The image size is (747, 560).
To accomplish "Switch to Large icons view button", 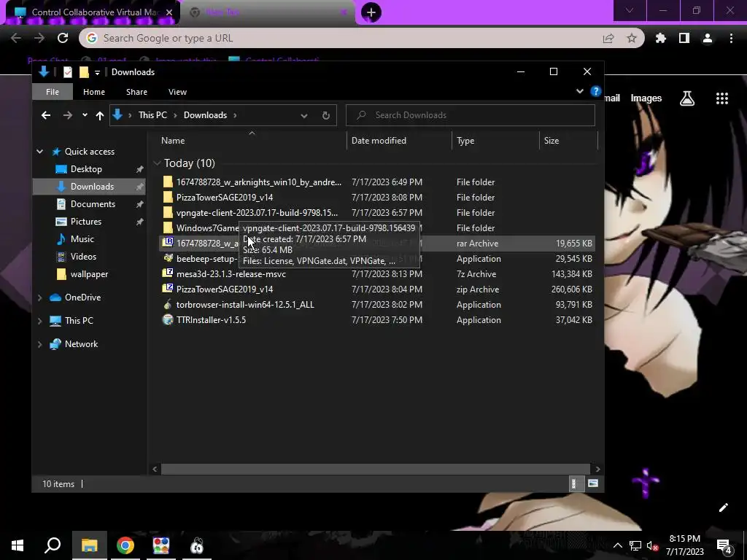I will [x=592, y=484].
